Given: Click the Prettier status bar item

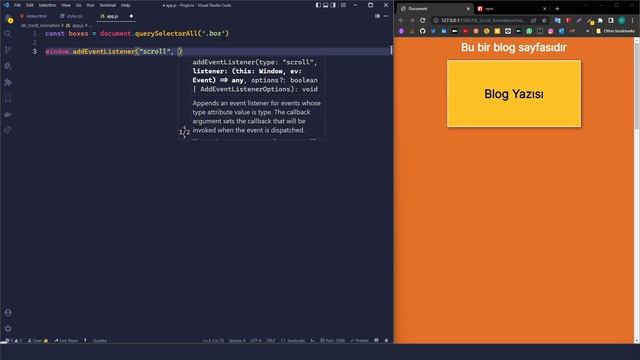Looking at the screenshot, I should coord(359,340).
